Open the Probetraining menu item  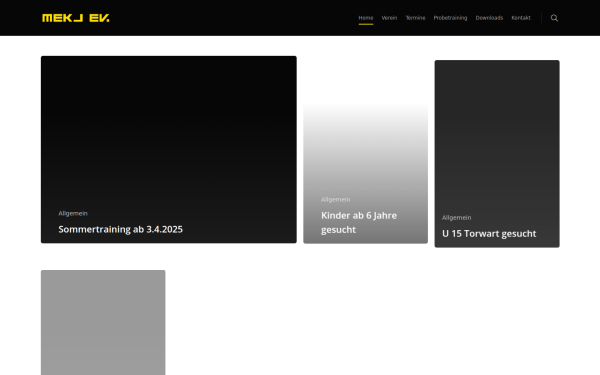pyautogui.click(x=450, y=18)
